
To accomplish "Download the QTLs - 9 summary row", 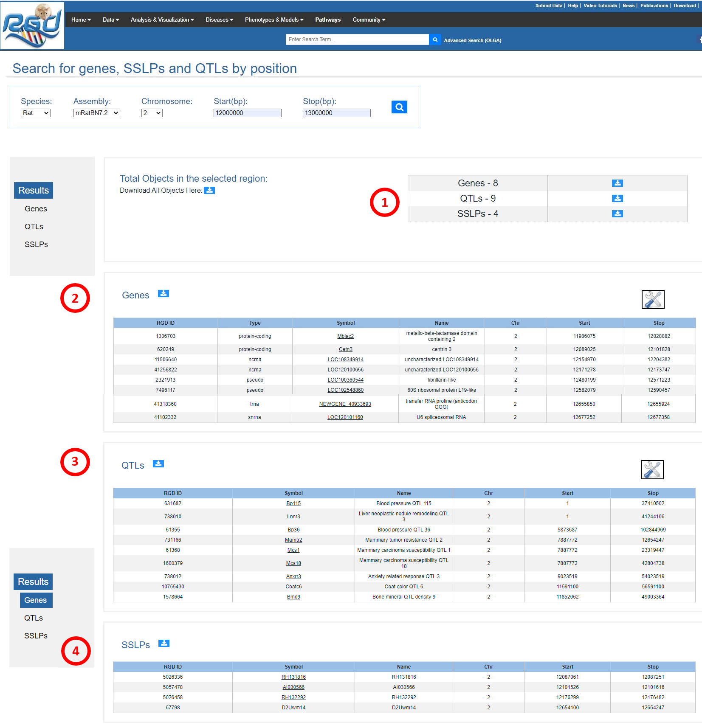I will (x=617, y=198).
